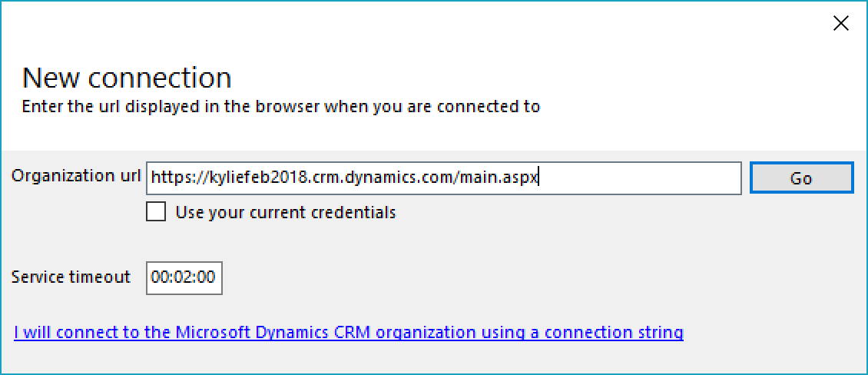Click the 'Service timeout' label

tap(71, 277)
